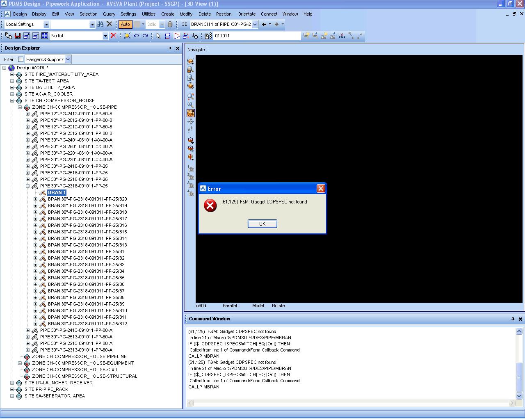This screenshot has height=420, width=525.
Task: Click the CE current element button
Action: click(184, 24)
